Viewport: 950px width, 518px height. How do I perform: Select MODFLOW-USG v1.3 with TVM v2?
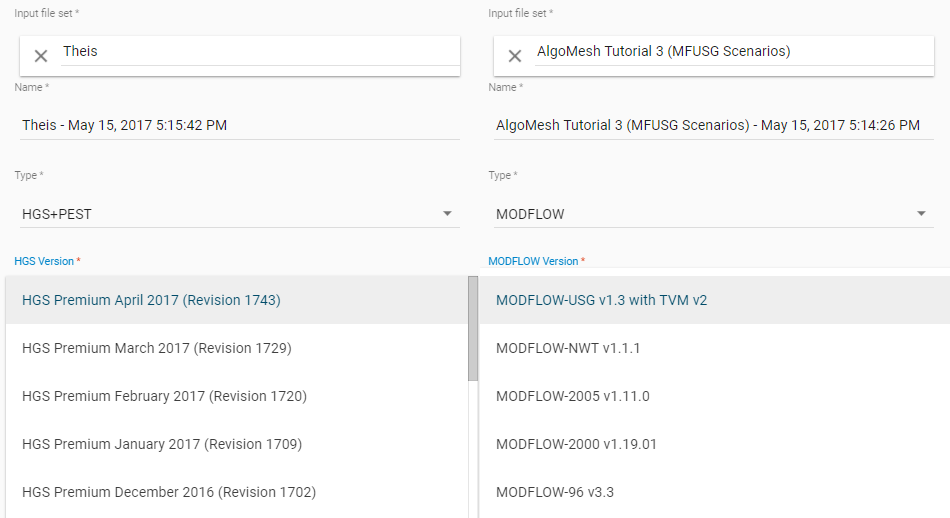714,300
